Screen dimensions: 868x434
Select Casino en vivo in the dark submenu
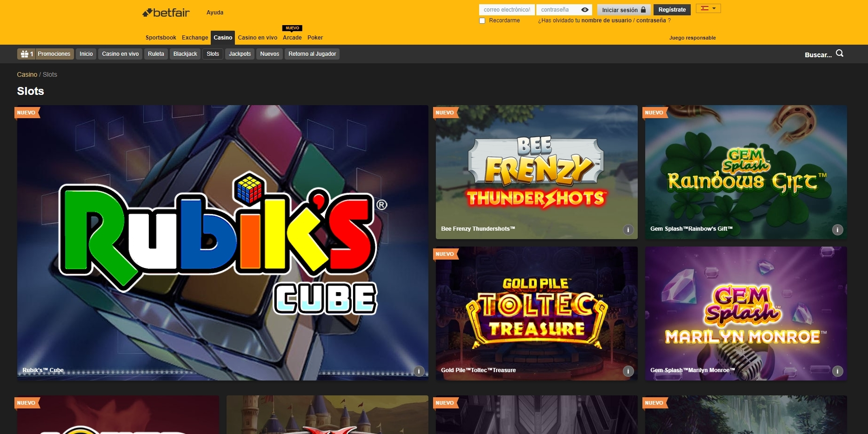(120, 54)
